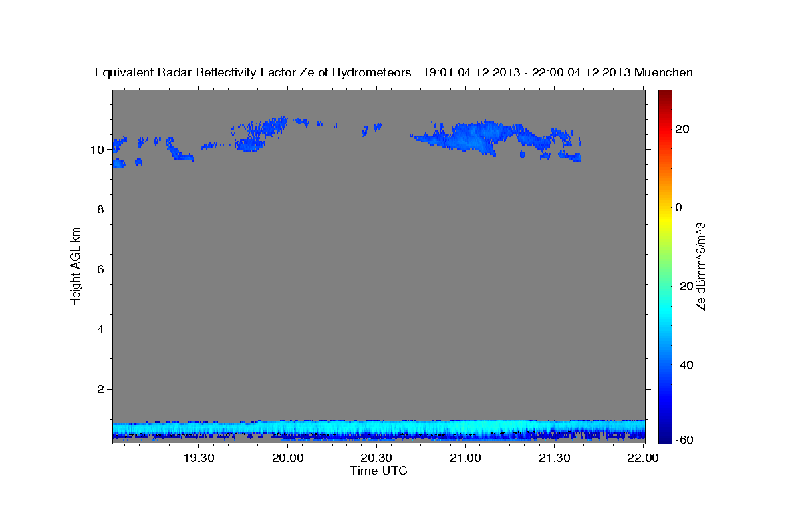Click the 'Time UTC' axis label

[378, 471]
